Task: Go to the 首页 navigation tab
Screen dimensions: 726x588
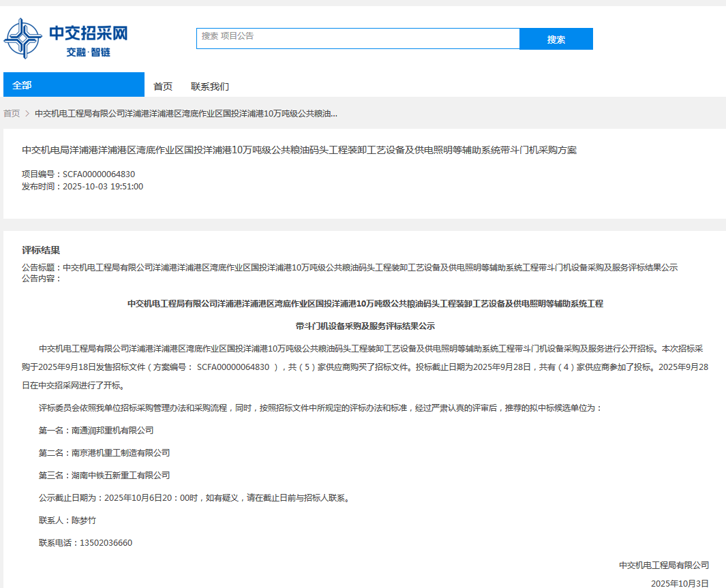Action: [163, 87]
